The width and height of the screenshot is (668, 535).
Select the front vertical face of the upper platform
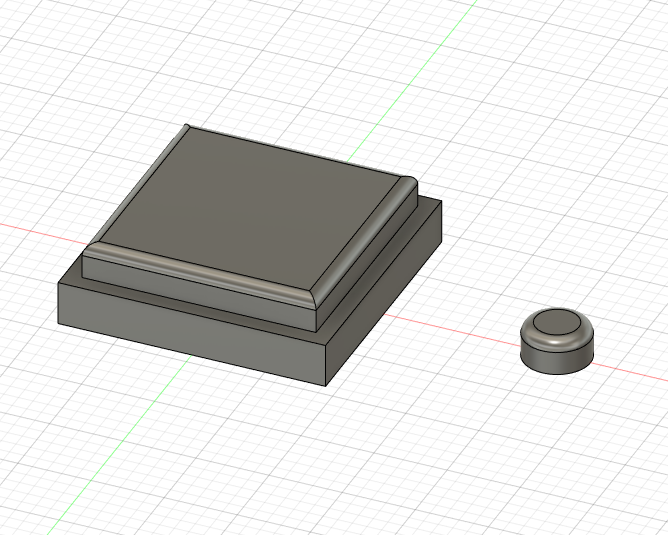coord(198,294)
